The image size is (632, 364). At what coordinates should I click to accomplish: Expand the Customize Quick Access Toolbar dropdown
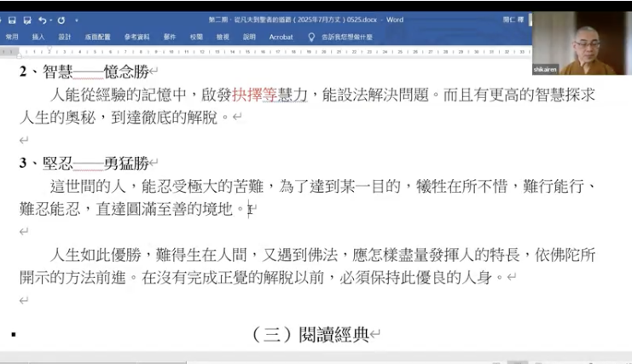coord(77,20)
